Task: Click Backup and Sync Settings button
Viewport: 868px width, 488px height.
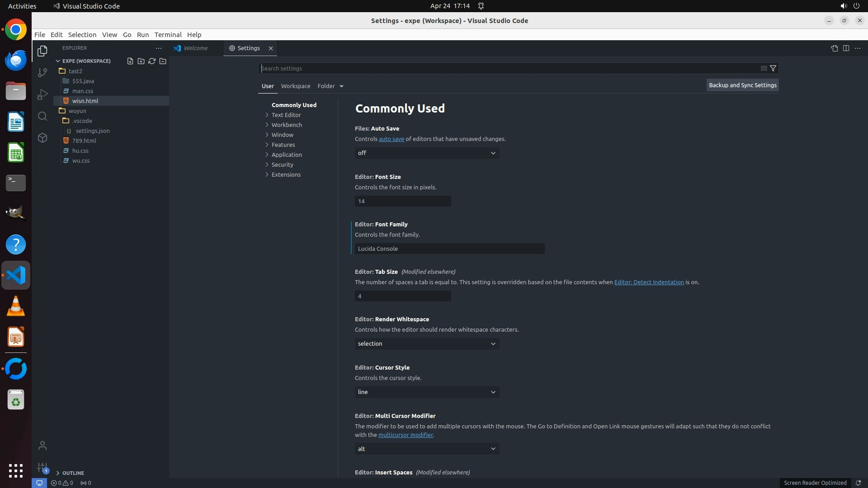Action: 742,85
